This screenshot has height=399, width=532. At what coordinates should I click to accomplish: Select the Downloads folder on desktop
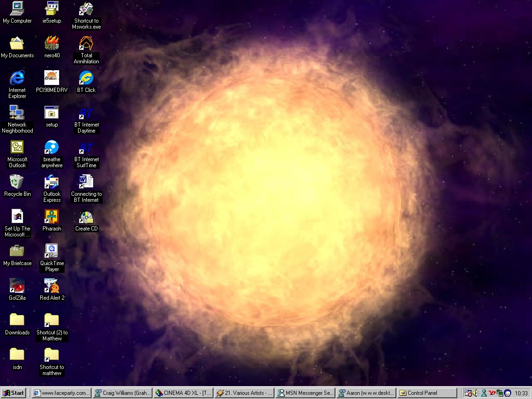tap(17, 321)
